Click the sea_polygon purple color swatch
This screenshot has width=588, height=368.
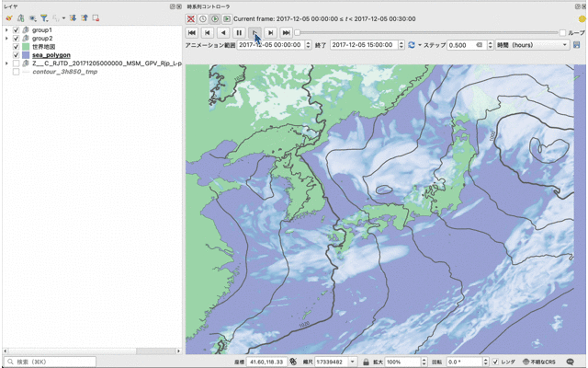[x=26, y=55]
